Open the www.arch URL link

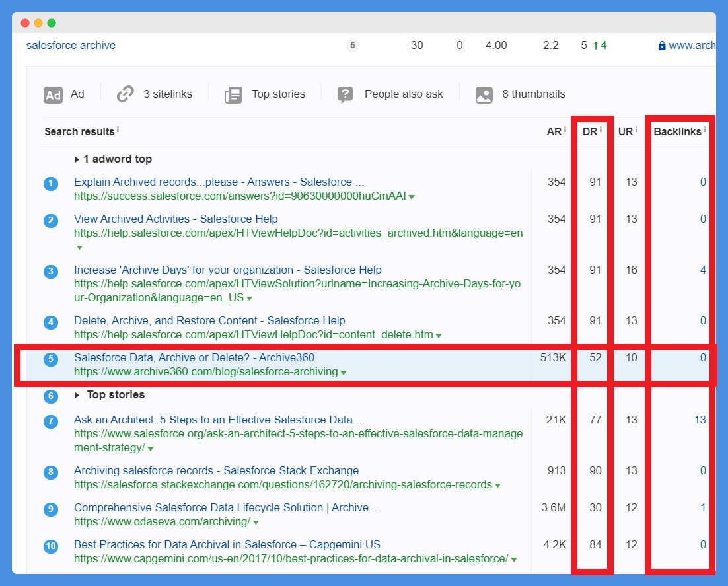pos(692,45)
